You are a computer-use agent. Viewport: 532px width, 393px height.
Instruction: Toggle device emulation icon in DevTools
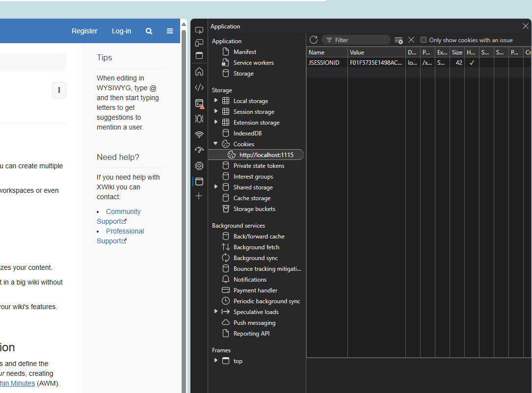pos(199,43)
